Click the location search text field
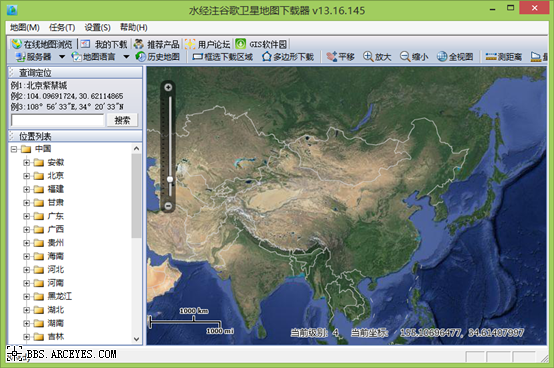Screen dimensions: 554x368 coord(58,120)
